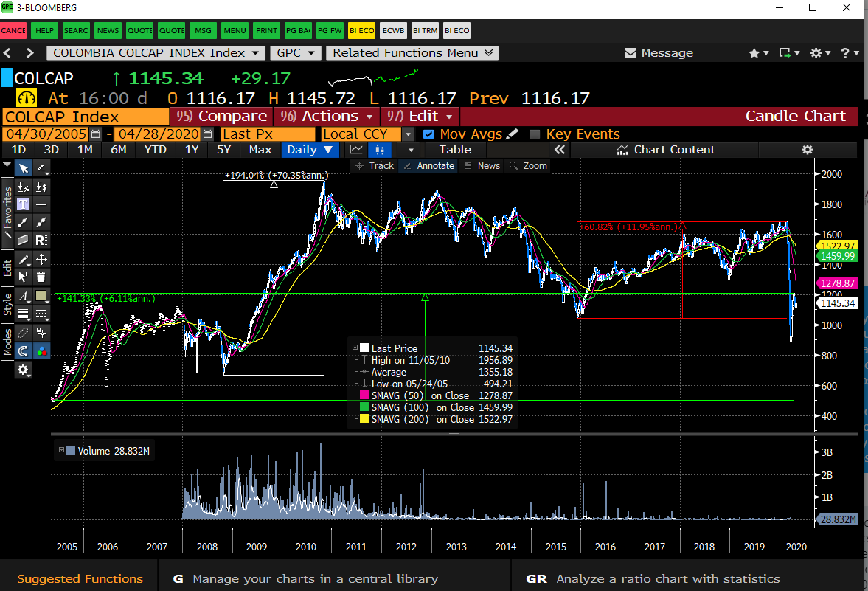The image size is (868, 591).
Task: Open COLOMBIA COLCAP INDEX security dropdown
Action: (x=155, y=52)
